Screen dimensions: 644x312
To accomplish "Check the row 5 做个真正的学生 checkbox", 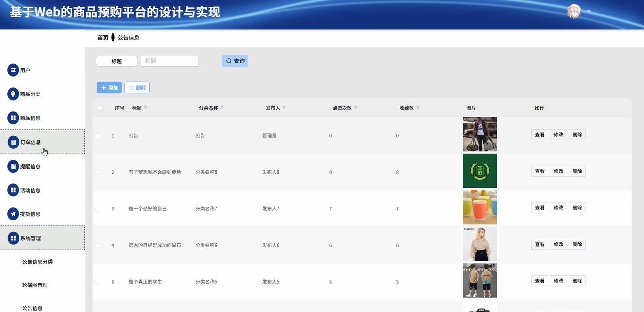I will [97, 282].
